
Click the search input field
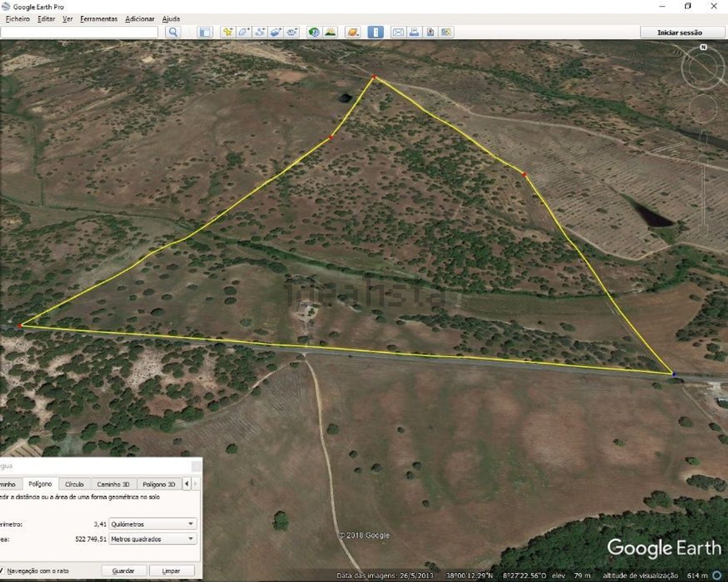click(x=79, y=32)
